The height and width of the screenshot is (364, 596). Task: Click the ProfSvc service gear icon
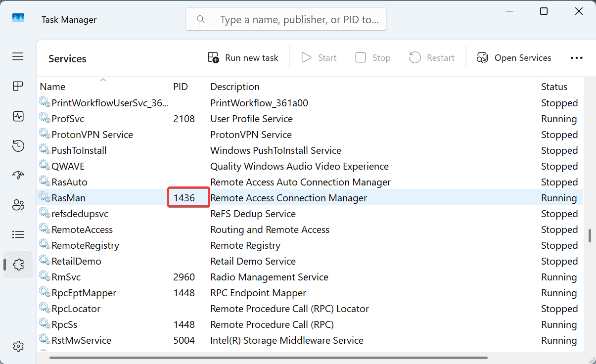tap(45, 118)
